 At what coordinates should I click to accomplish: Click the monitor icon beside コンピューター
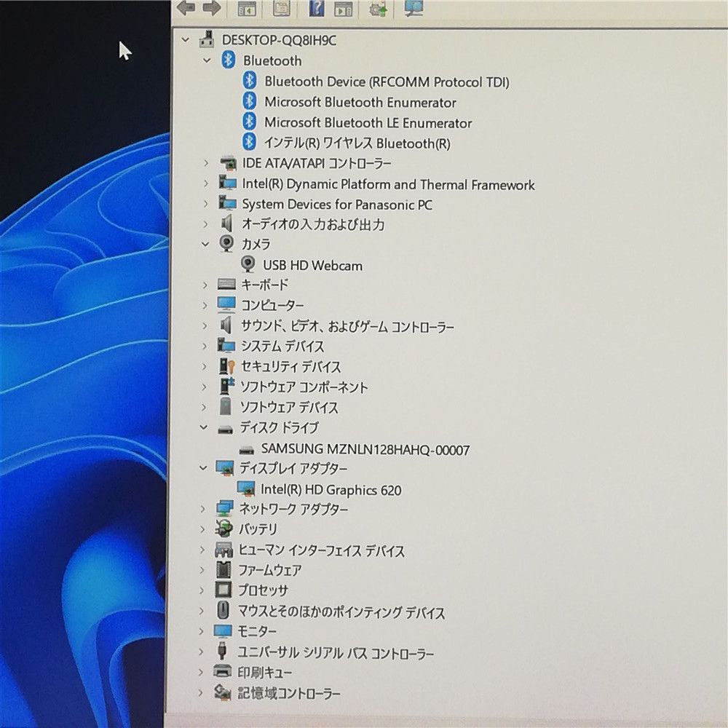pyautogui.click(x=226, y=304)
